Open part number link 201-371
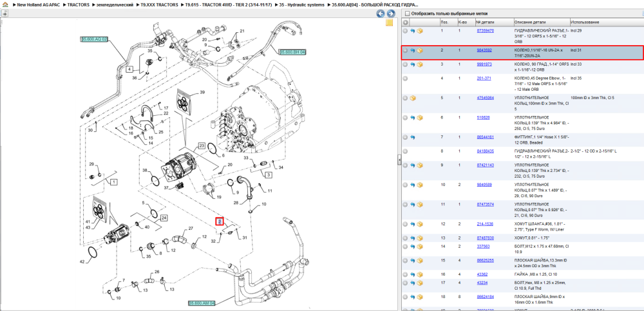This screenshot has height=311, width=644. [484, 79]
